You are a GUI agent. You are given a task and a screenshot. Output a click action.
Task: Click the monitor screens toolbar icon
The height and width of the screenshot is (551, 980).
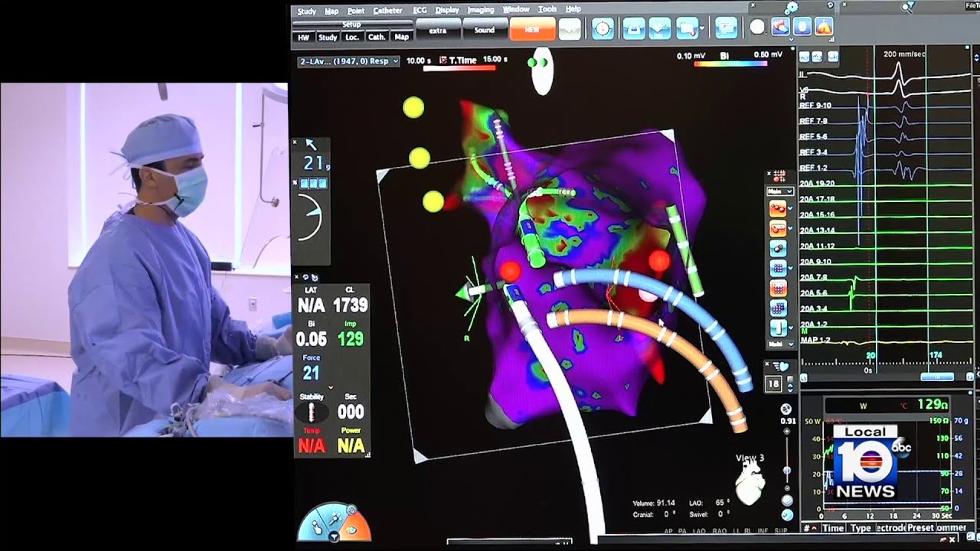725,28
